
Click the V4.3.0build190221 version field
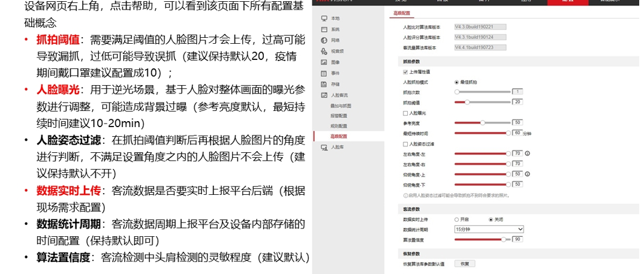pos(480,27)
